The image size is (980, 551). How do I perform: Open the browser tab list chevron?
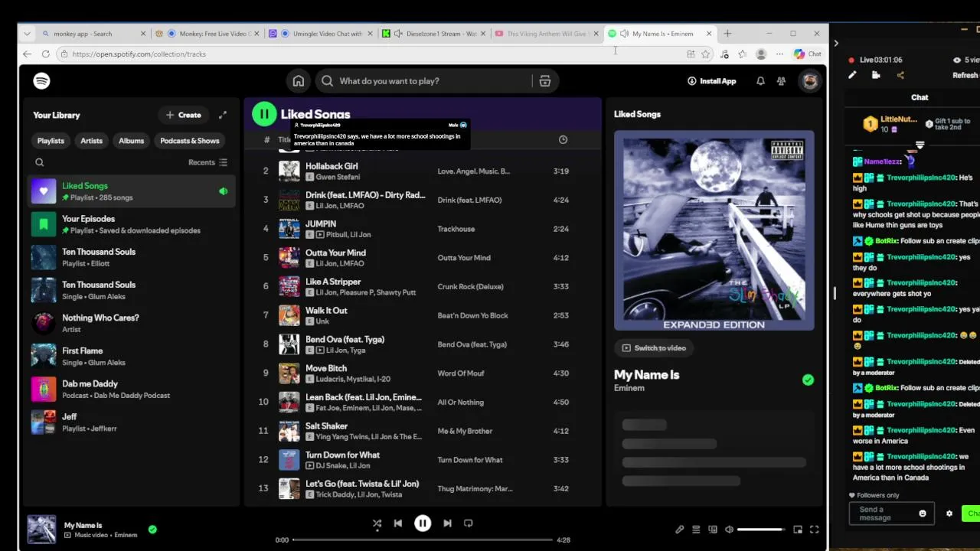[28, 34]
